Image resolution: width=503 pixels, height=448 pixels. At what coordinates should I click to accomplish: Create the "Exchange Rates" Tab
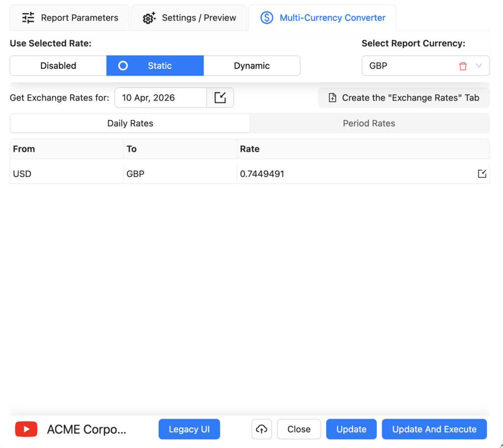tap(403, 98)
